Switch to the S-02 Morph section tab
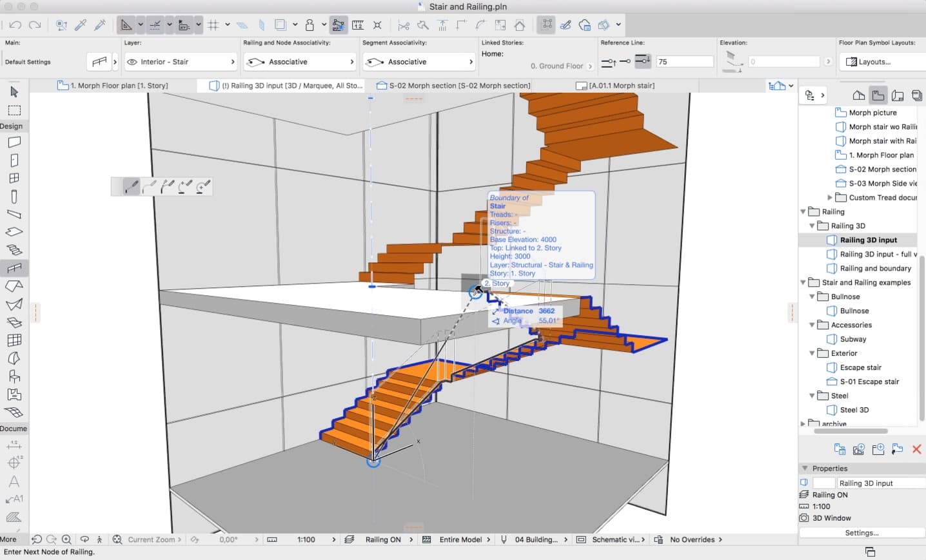Image resolution: width=926 pixels, height=560 pixels. click(x=453, y=85)
